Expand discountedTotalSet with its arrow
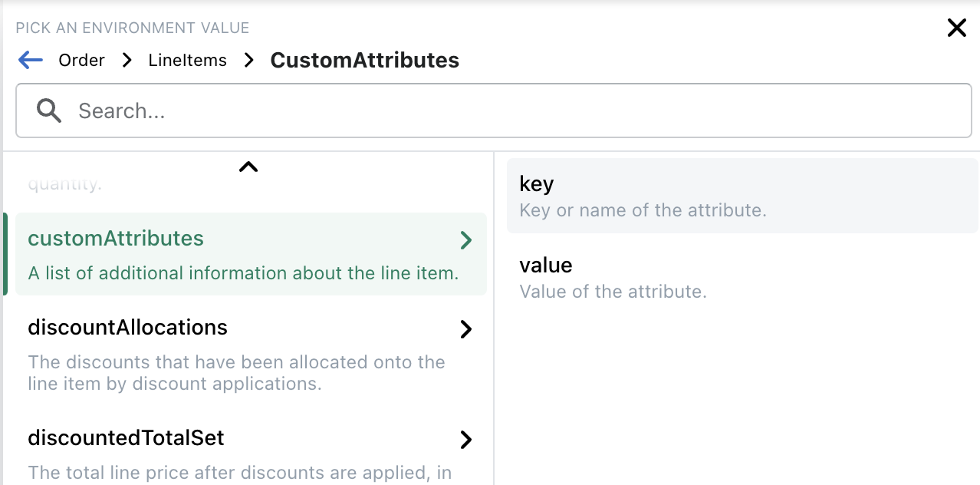980x485 pixels. tap(465, 440)
